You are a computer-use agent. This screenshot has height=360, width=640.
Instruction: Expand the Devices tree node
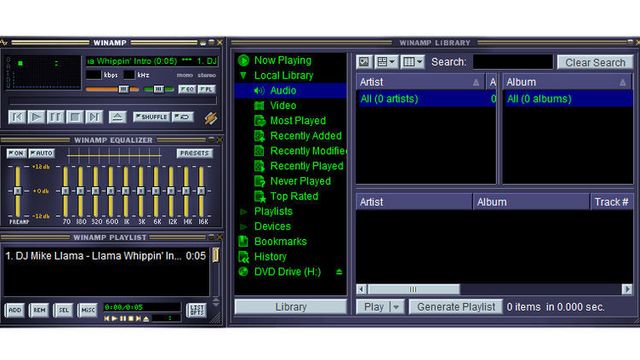point(244,227)
